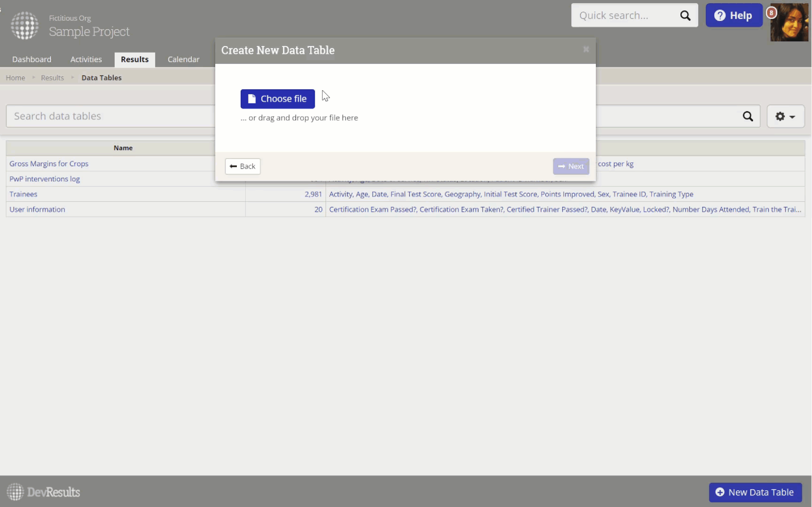This screenshot has width=812, height=507.
Task: Click the Results breadcrumb link
Action: [52, 78]
